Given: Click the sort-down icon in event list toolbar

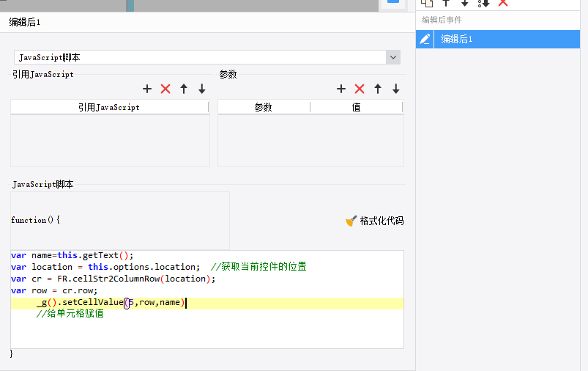Looking at the screenshot, I should tap(483, 3).
